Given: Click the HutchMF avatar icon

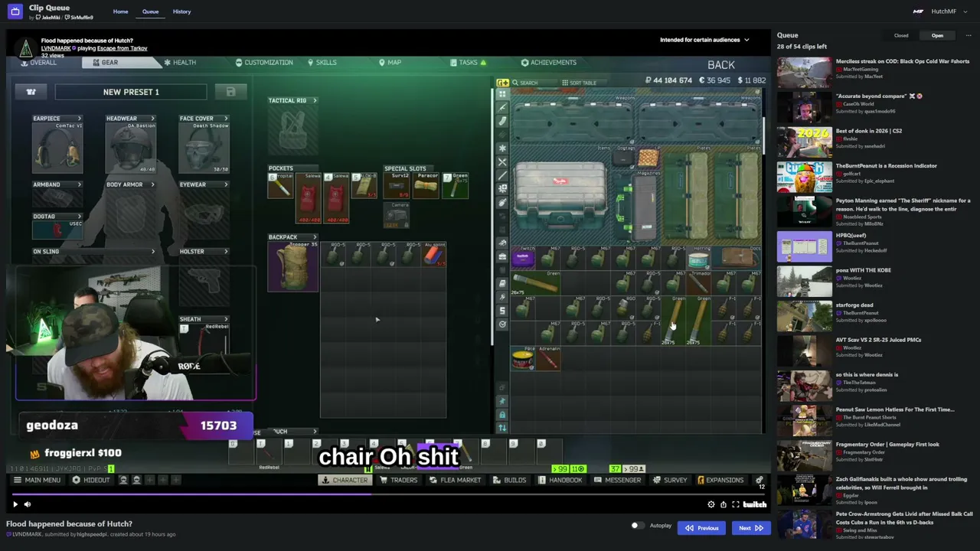Looking at the screenshot, I should tap(918, 11).
